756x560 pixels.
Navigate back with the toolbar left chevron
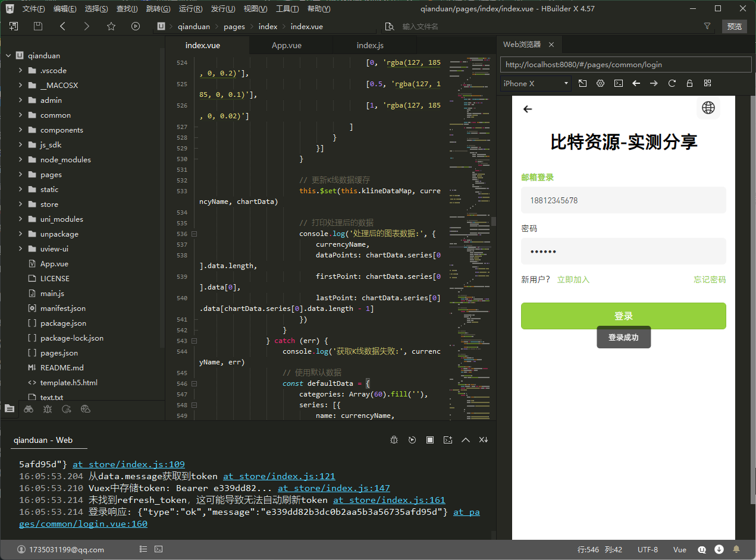point(62,26)
